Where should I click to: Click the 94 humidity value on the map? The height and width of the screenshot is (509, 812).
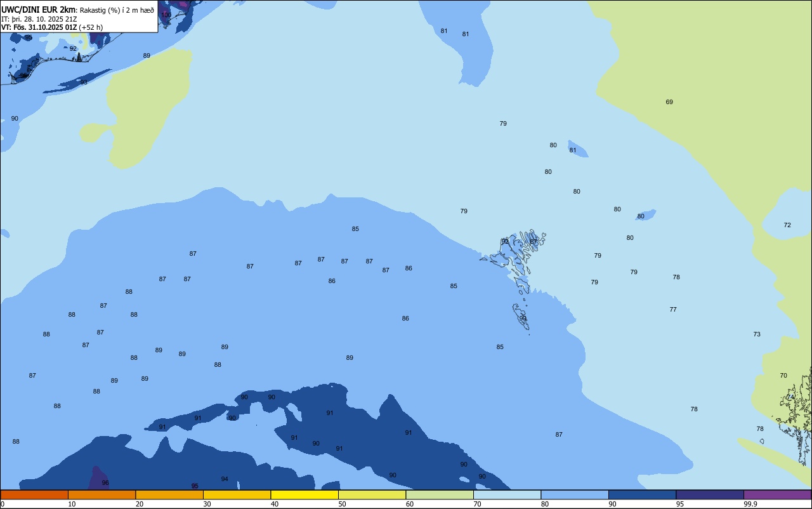(x=225, y=479)
